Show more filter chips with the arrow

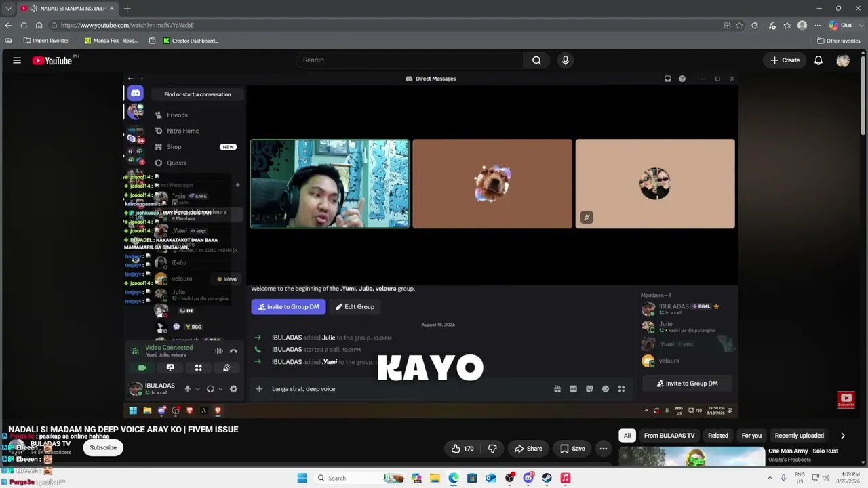pyautogui.click(x=842, y=436)
